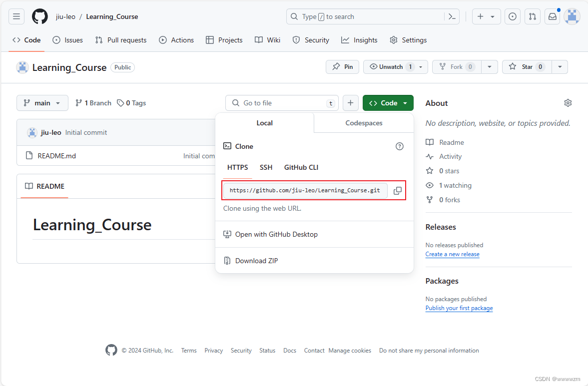Click Publish your first package
588x386 pixels.
[x=459, y=308]
